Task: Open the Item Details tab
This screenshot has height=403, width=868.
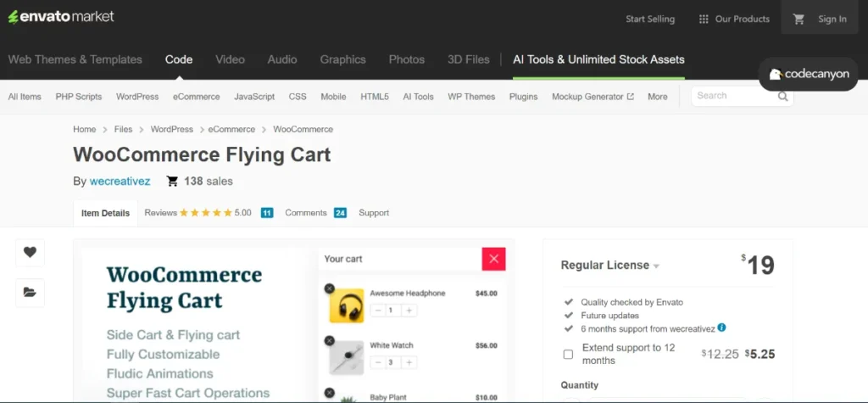Action: click(105, 213)
